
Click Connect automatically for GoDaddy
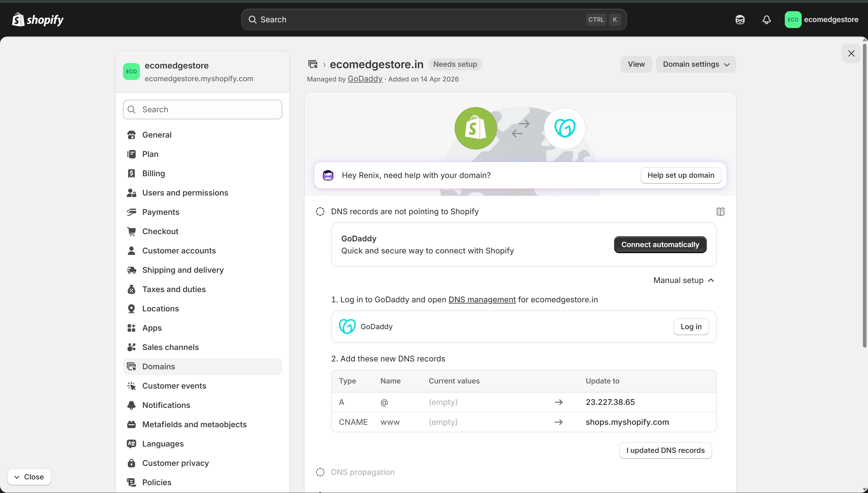coord(660,244)
